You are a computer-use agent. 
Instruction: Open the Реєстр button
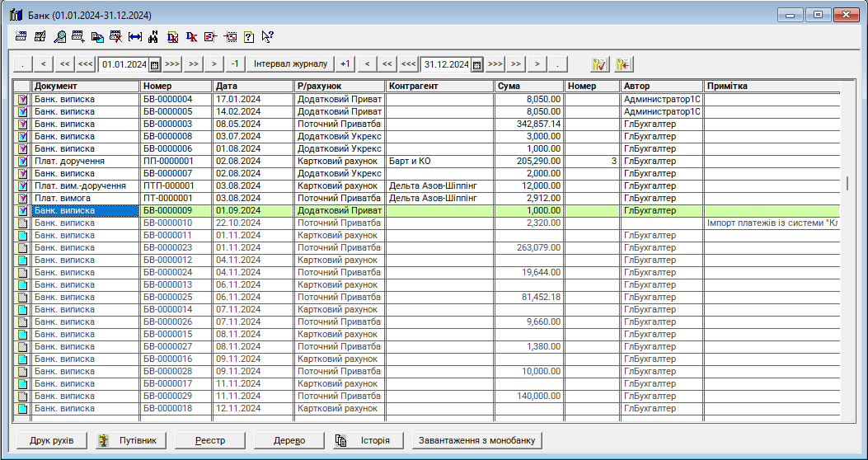pos(210,440)
